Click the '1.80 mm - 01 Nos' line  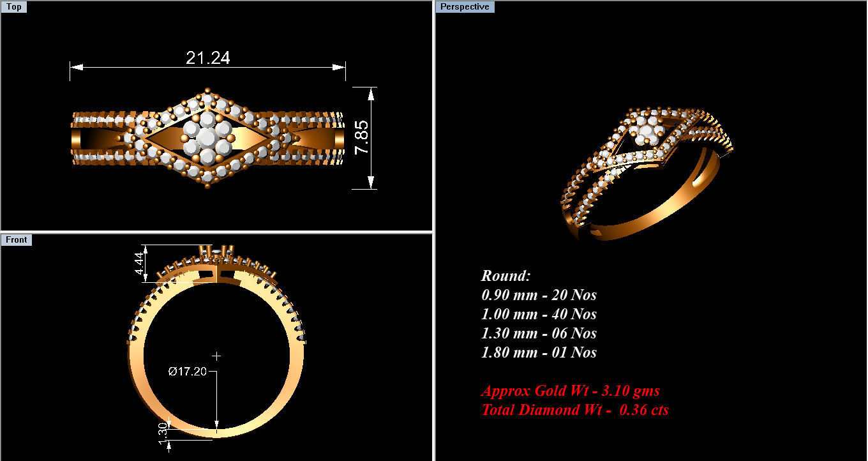(x=539, y=352)
